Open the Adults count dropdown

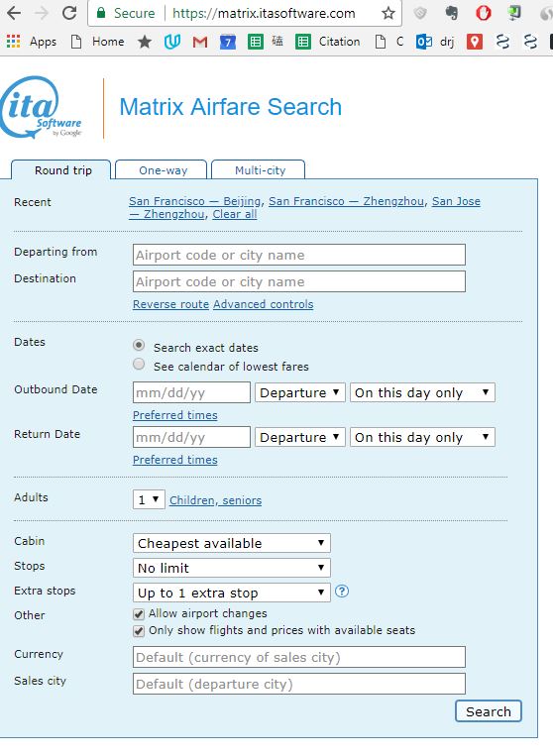pos(149,499)
